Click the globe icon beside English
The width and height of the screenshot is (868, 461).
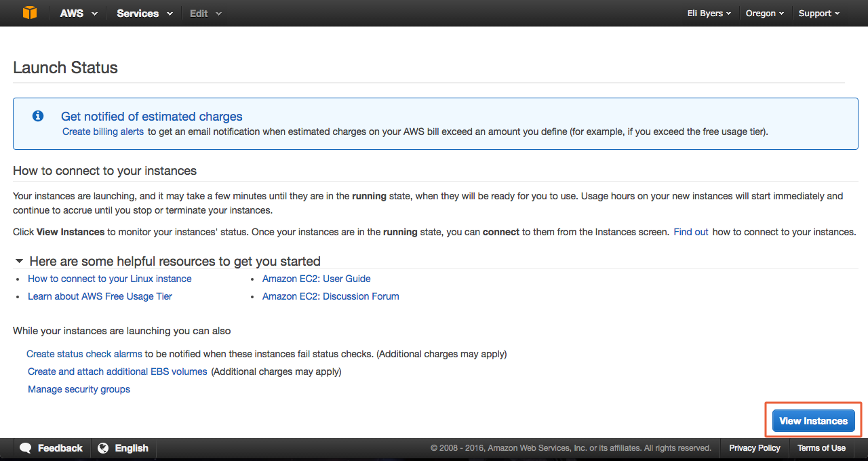click(103, 448)
